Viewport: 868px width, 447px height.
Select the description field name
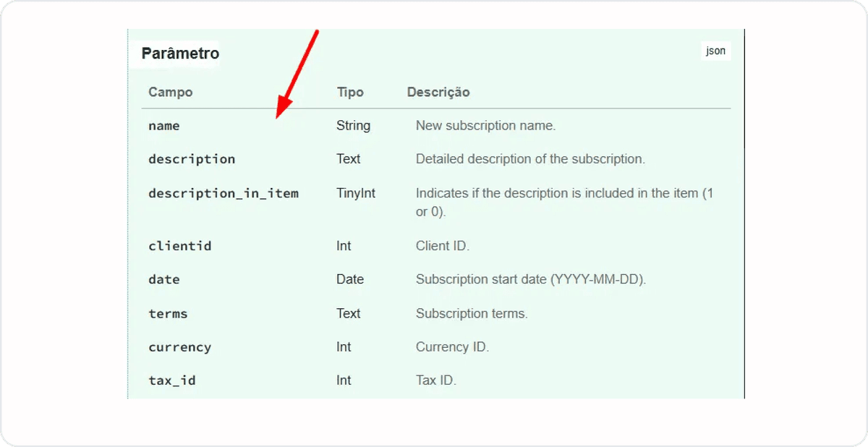[192, 159]
